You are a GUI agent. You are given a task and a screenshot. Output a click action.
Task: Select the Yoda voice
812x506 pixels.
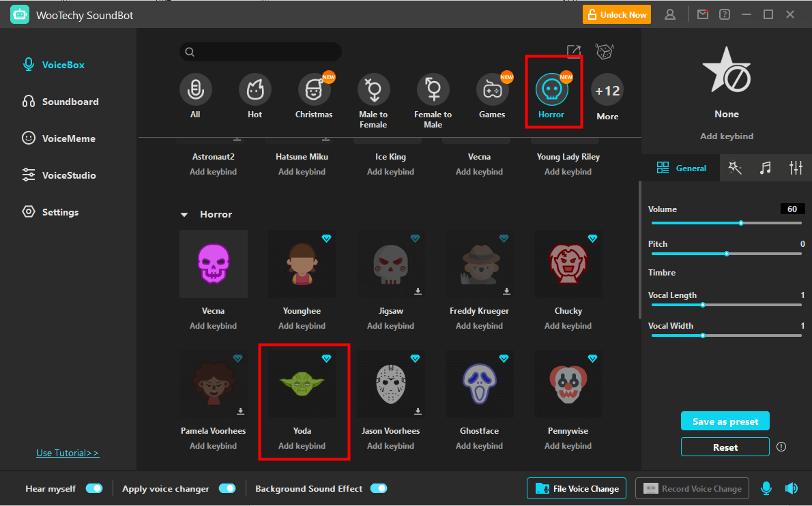(302, 384)
